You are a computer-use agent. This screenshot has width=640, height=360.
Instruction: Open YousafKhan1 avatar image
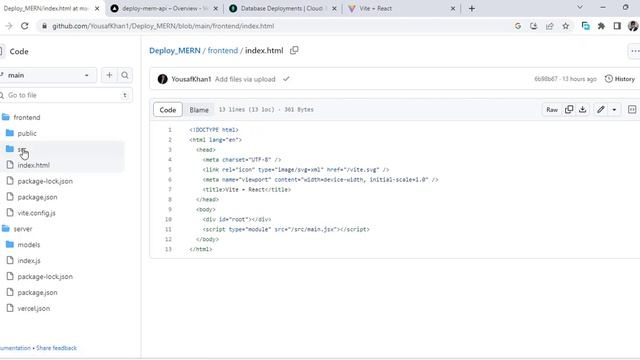162,79
